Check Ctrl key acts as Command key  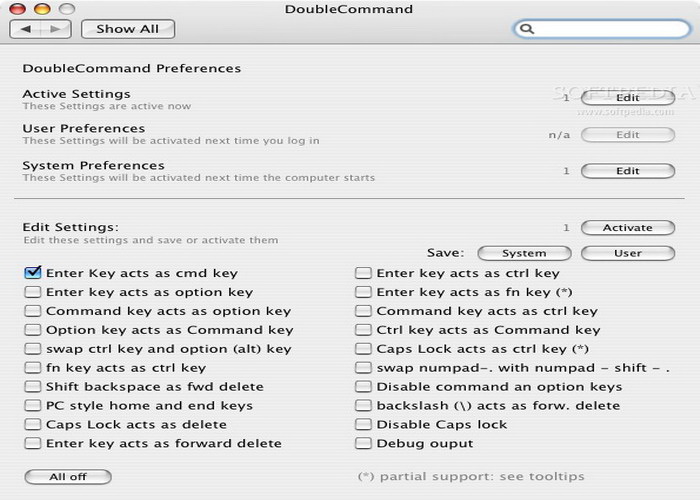coord(364,330)
